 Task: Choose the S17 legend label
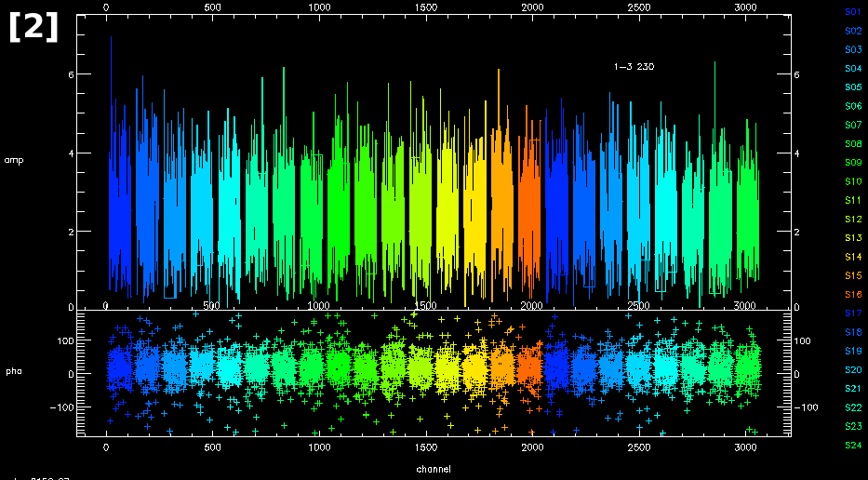pyautogui.click(x=852, y=313)
